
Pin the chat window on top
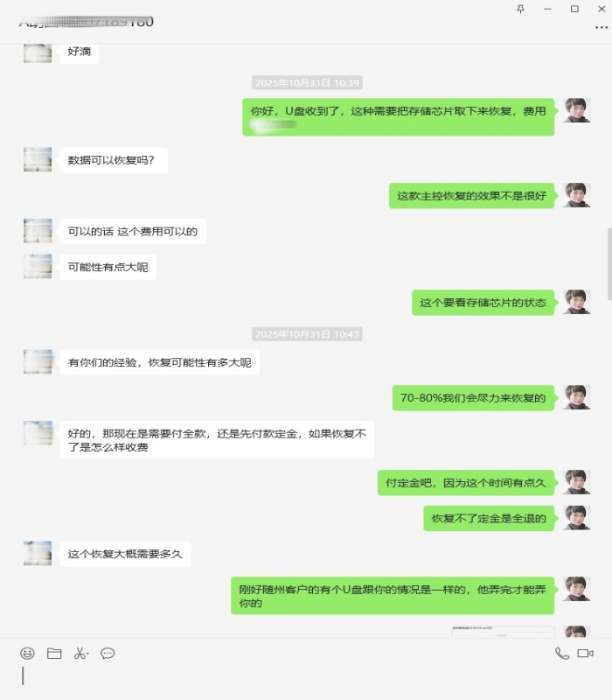tap(520, 9)
